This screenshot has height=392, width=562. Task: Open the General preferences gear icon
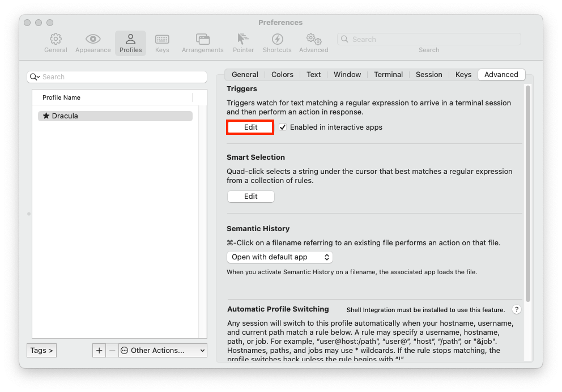[x=56, y=39]
